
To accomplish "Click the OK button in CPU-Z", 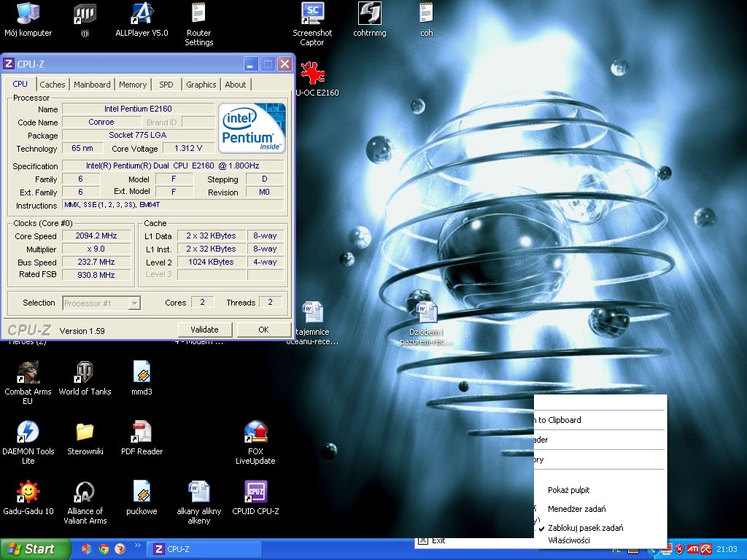I will coord(263,330).
